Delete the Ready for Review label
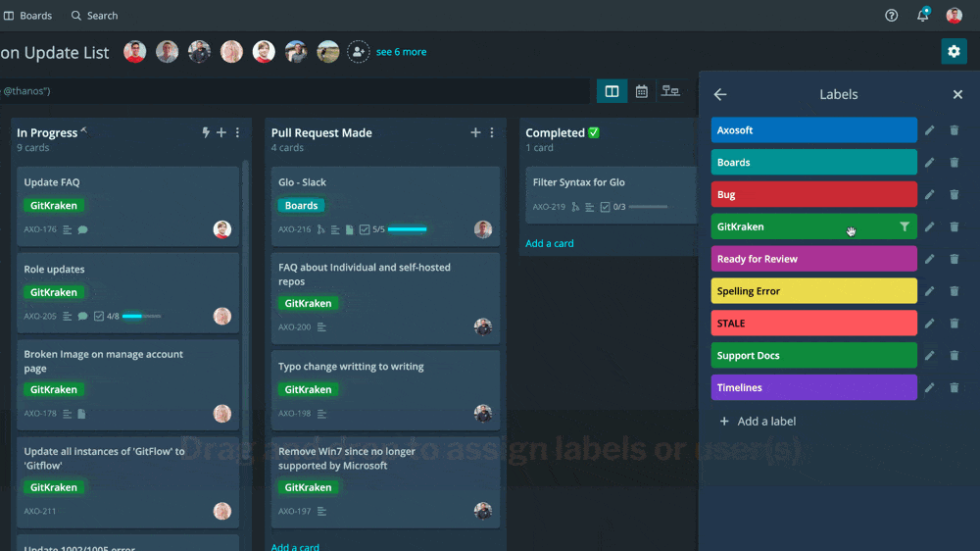This screenshot has width=980, height=551. tap(955, 259)
